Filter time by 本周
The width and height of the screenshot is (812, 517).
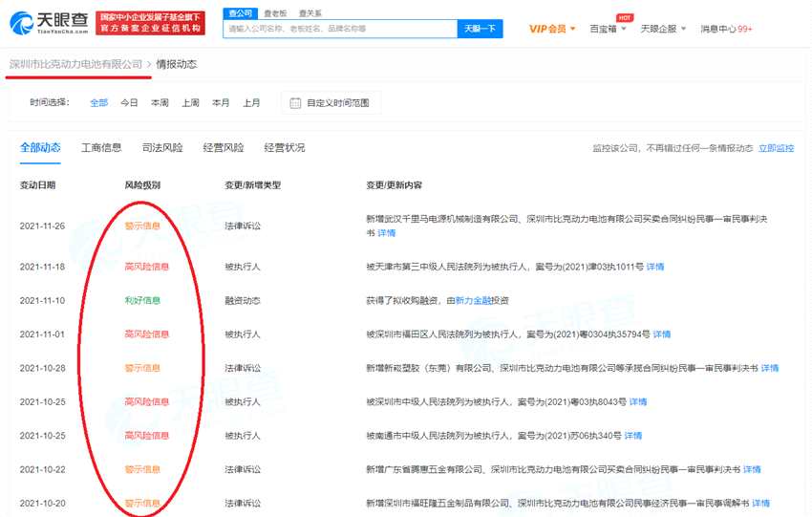(160, 102)
